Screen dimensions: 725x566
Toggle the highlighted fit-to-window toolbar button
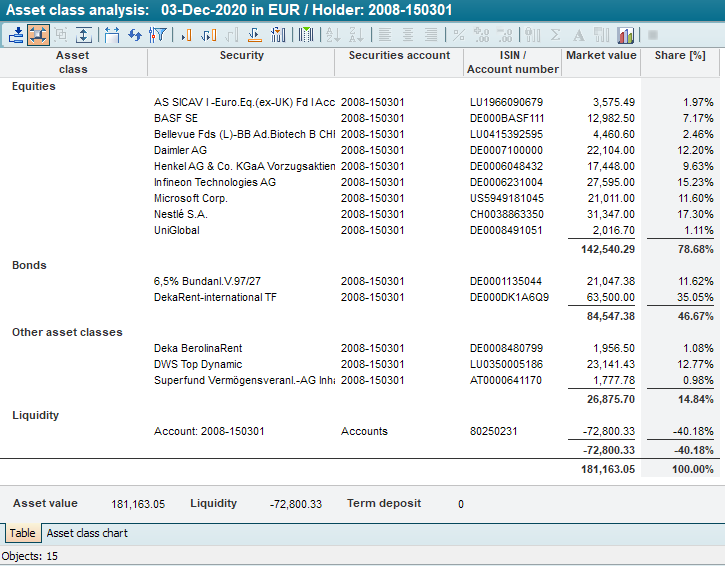(x=39, y=34)
